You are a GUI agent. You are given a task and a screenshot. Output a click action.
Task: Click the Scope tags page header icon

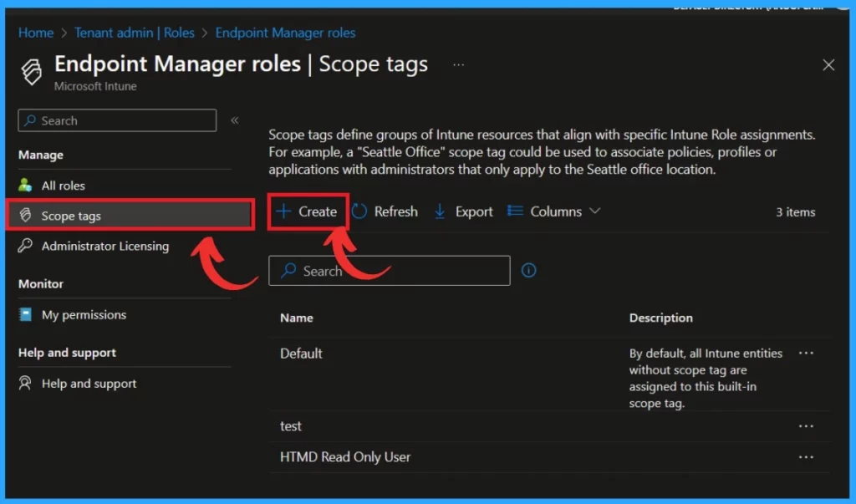31,72
